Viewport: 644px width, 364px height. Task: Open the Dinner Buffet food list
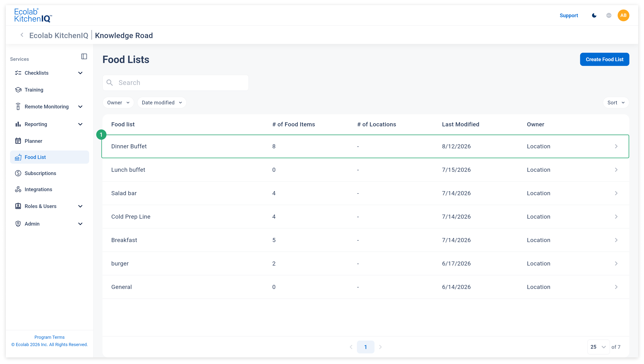(x=365, y=146)
